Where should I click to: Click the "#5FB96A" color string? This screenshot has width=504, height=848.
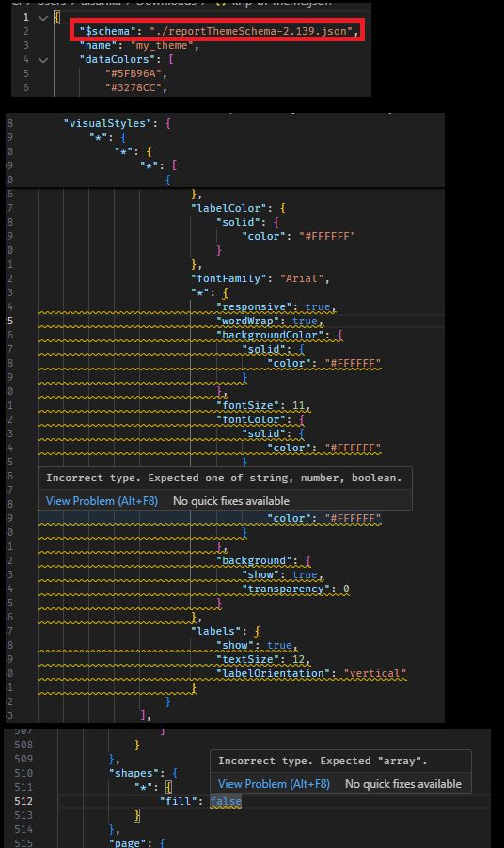(133, 73)
